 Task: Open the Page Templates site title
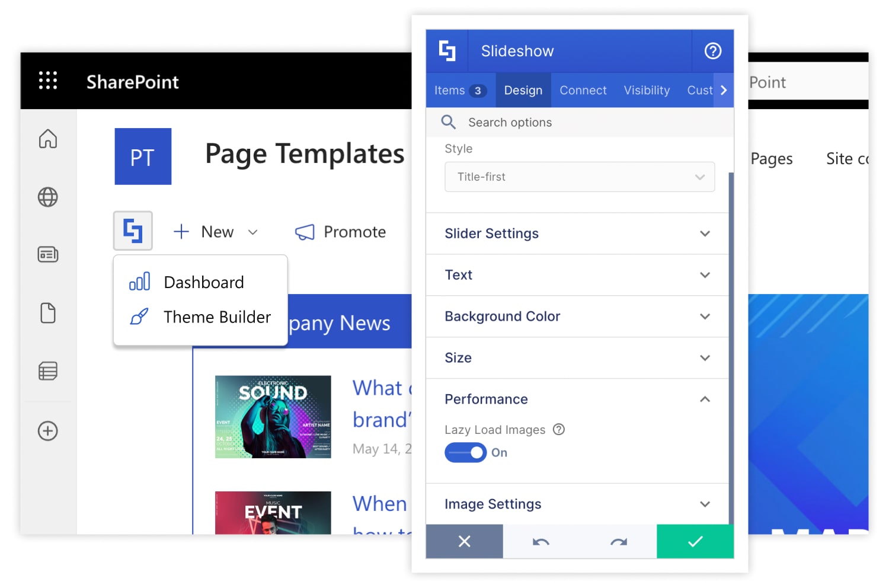click(x=305, y=154)
